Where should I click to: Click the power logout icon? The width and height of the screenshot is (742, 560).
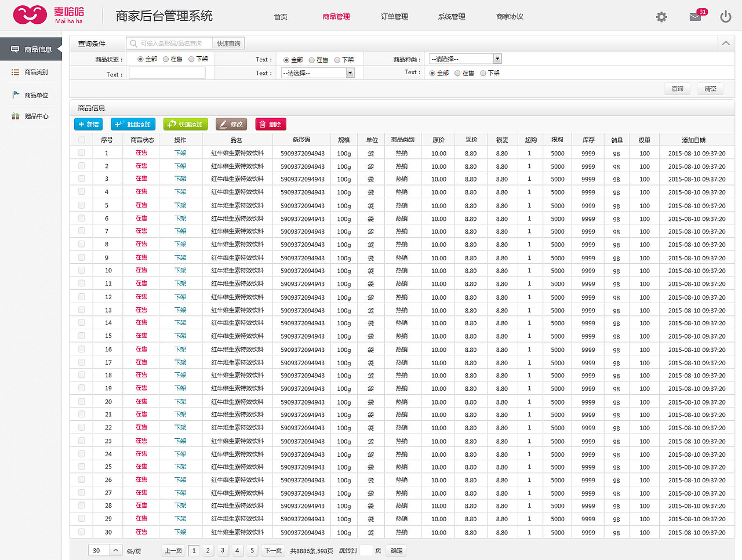coord(726,17)
